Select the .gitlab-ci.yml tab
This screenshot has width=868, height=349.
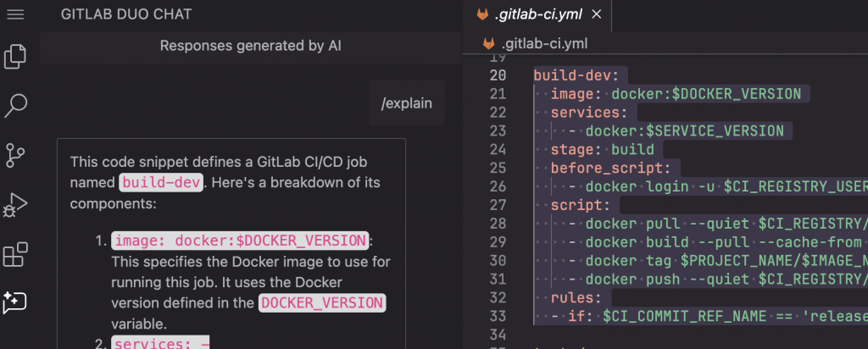click(x=537, y=15)
